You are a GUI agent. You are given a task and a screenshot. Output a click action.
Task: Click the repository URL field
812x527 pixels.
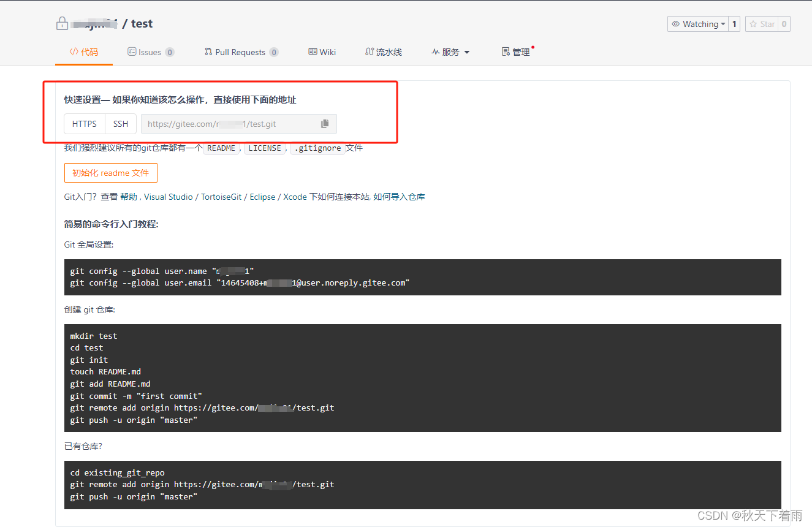pos(239,124)
